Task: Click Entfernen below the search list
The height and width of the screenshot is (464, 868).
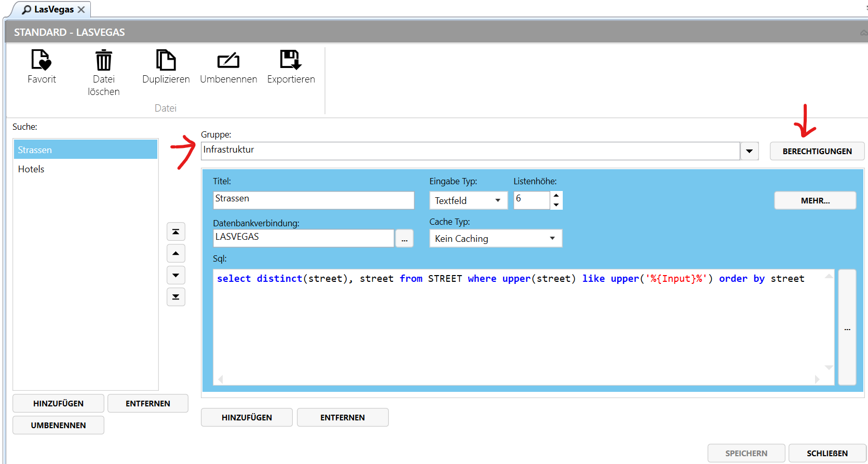Action: click(x=148, y=403)
